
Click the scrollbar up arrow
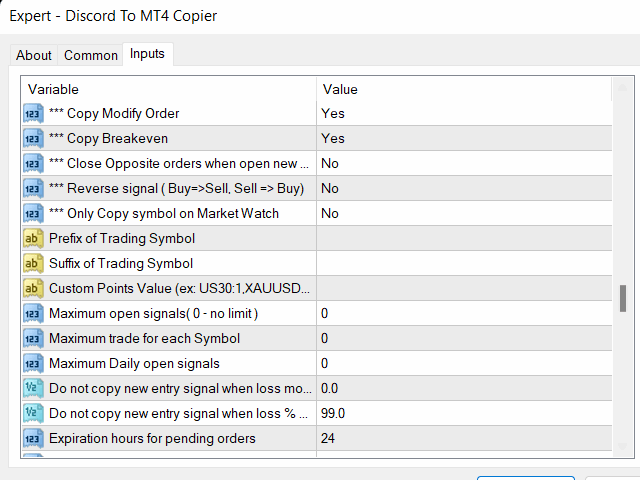[x=622, y=87]
